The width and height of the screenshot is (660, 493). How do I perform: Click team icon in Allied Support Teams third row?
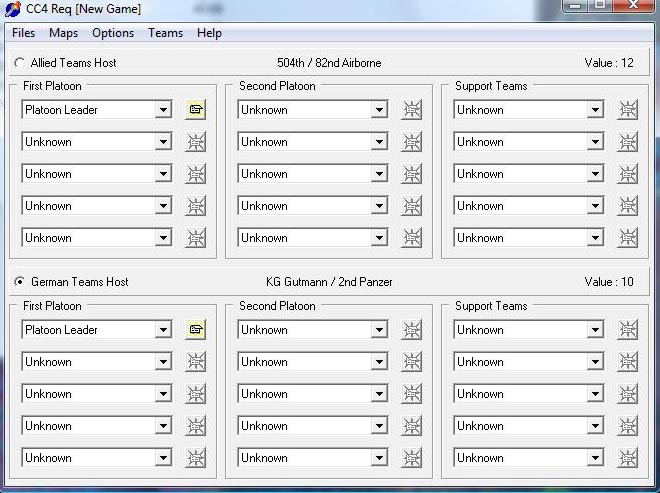pyautogui.click(x=627, y=174)
